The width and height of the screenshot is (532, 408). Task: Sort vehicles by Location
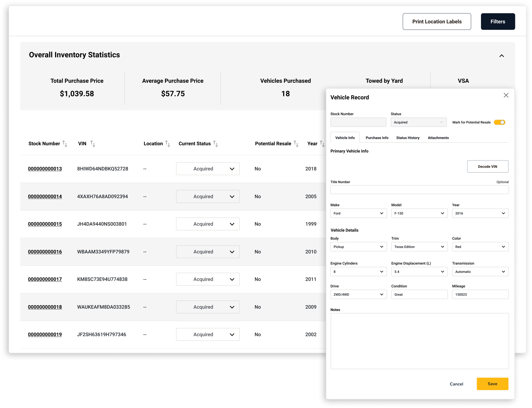pos(168,144)
